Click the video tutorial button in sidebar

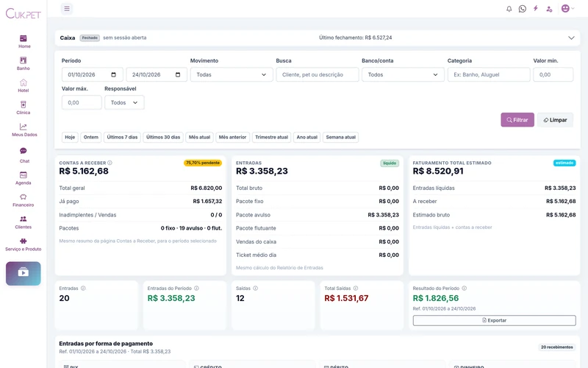(x=24, y=273)
